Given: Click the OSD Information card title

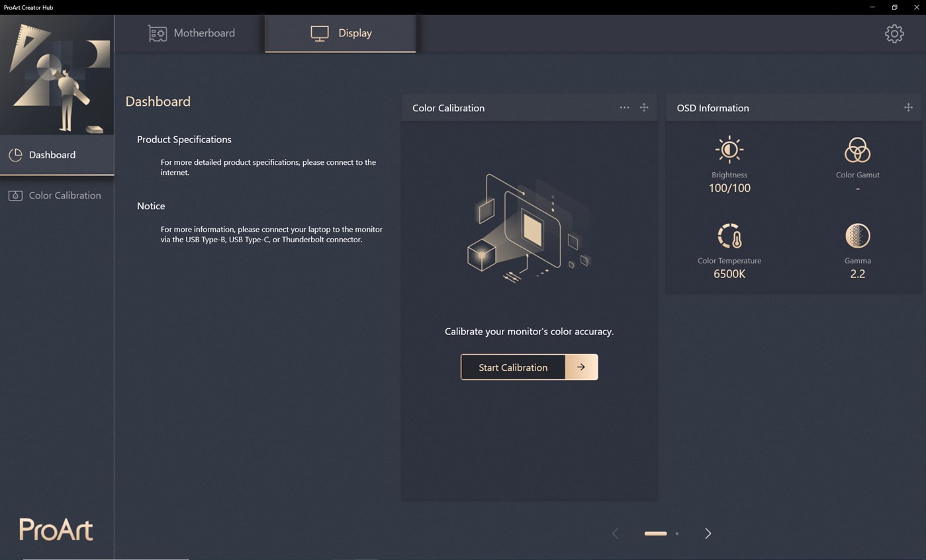Looking at the screenshot, I should (x=713, y=108).
